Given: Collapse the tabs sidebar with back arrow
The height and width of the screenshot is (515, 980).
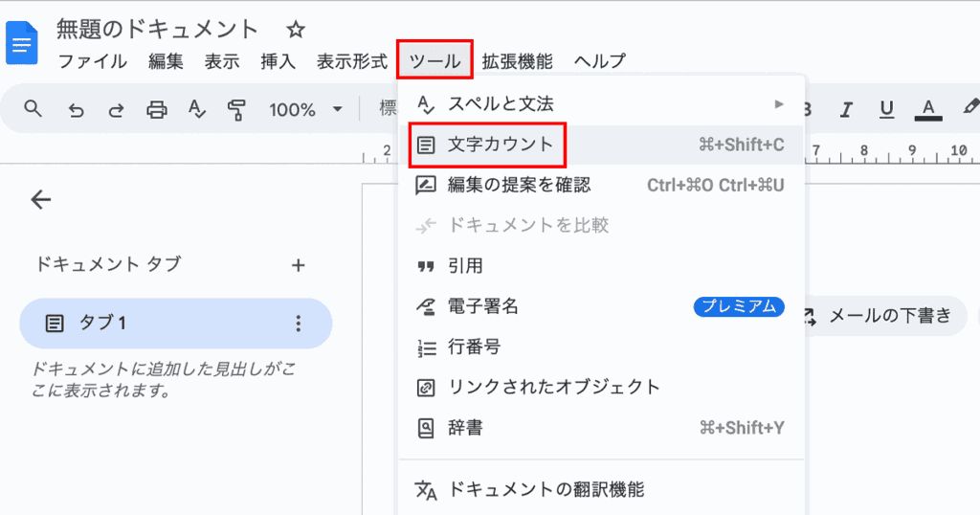Looking at the screenshot, I should click(40, 200).
